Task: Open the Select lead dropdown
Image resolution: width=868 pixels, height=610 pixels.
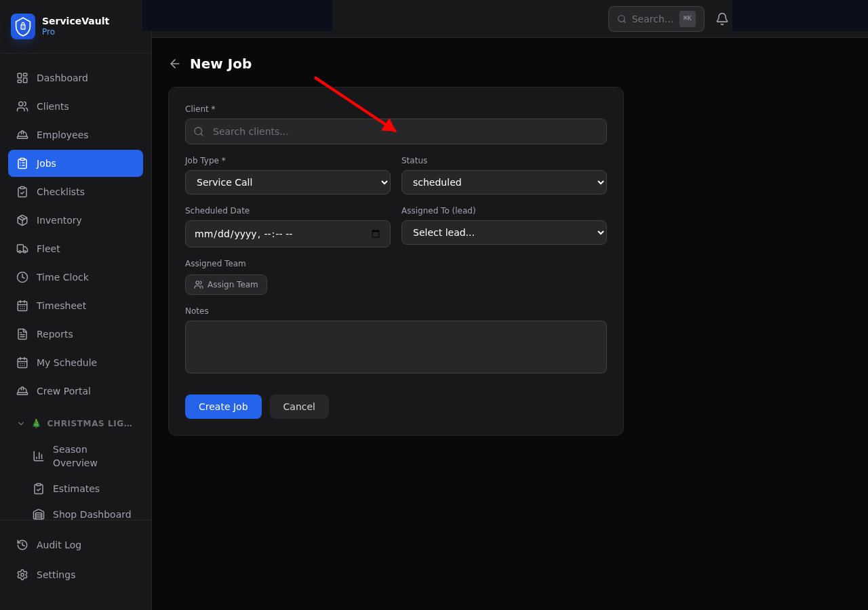Action: pos(504,232)
